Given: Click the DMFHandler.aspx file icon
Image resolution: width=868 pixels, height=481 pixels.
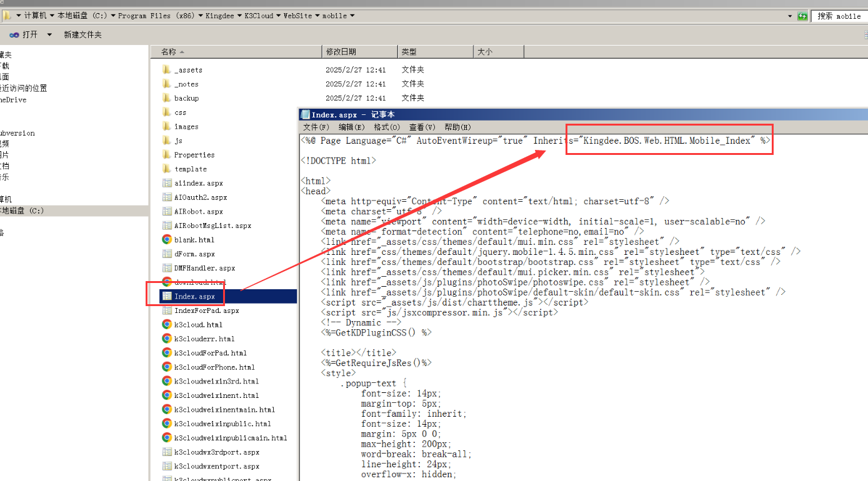Looking at the screenshot, I should [x=167, y=268].
